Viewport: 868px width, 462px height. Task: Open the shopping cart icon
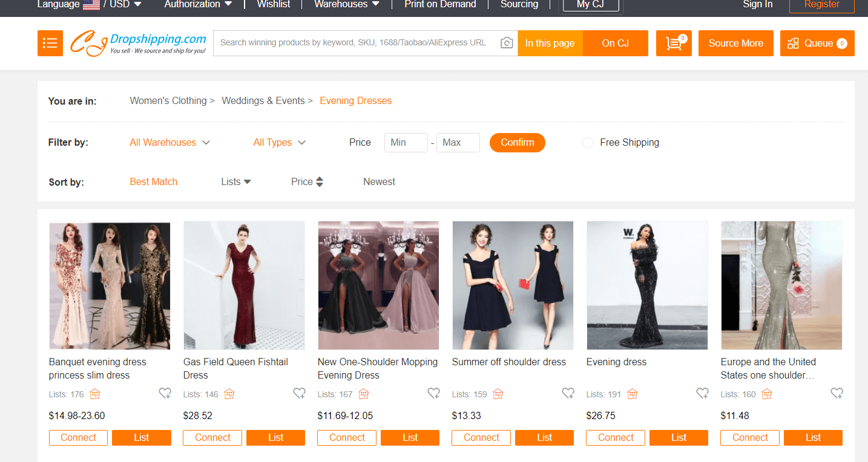[x=674, y=43]
